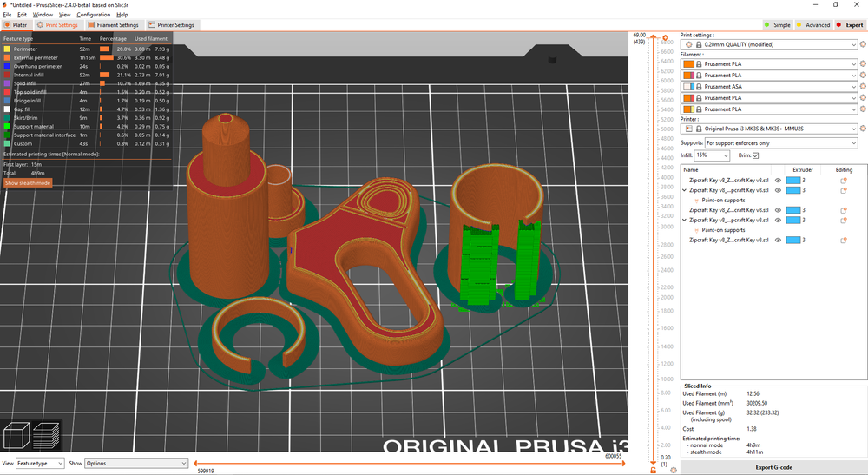Open the Supports dropdown showing support enforcers only

(x=780, y=142)
